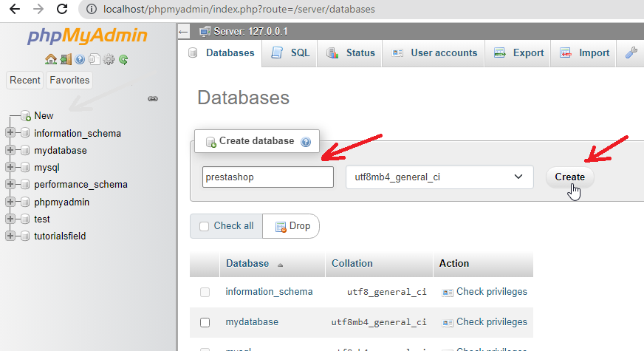Screen dimensions: 644x351
Task: Click privileges icon in information_schema row
Action: 448,293
